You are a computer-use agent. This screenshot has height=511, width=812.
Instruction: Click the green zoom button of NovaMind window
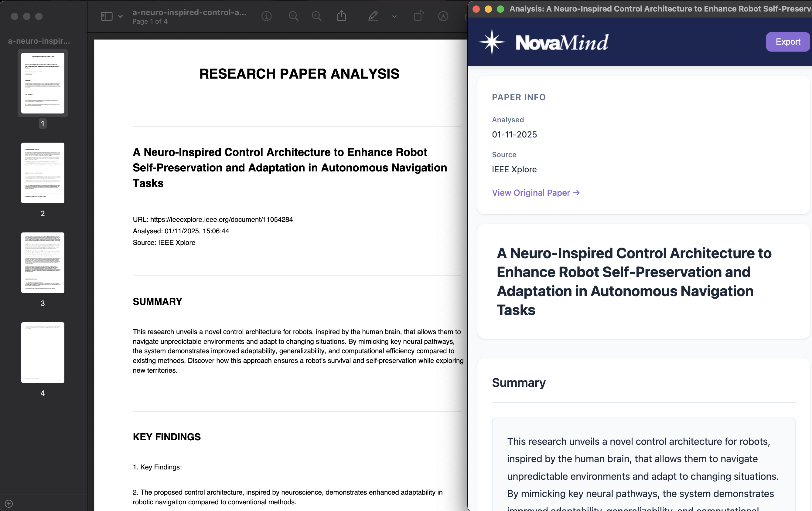point(500,9)
